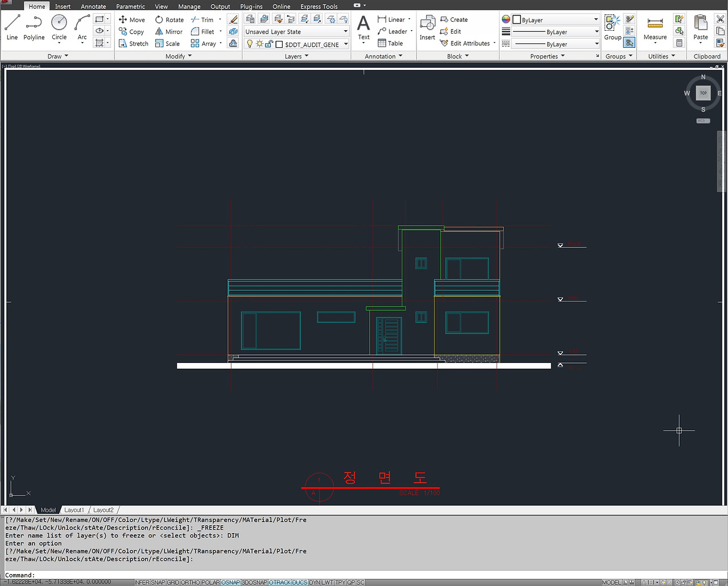
Task: Add a Linear dimension
Action: 392,20
